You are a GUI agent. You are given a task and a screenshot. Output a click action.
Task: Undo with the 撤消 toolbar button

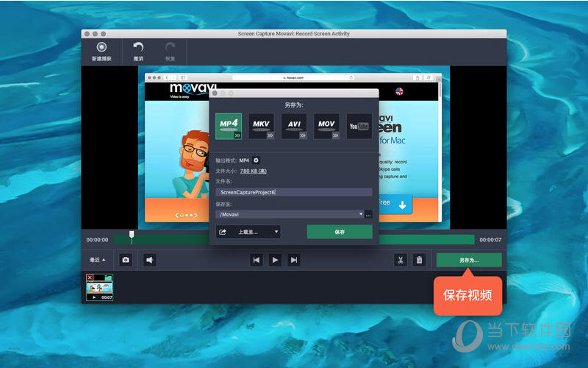[x=138, y=52]
